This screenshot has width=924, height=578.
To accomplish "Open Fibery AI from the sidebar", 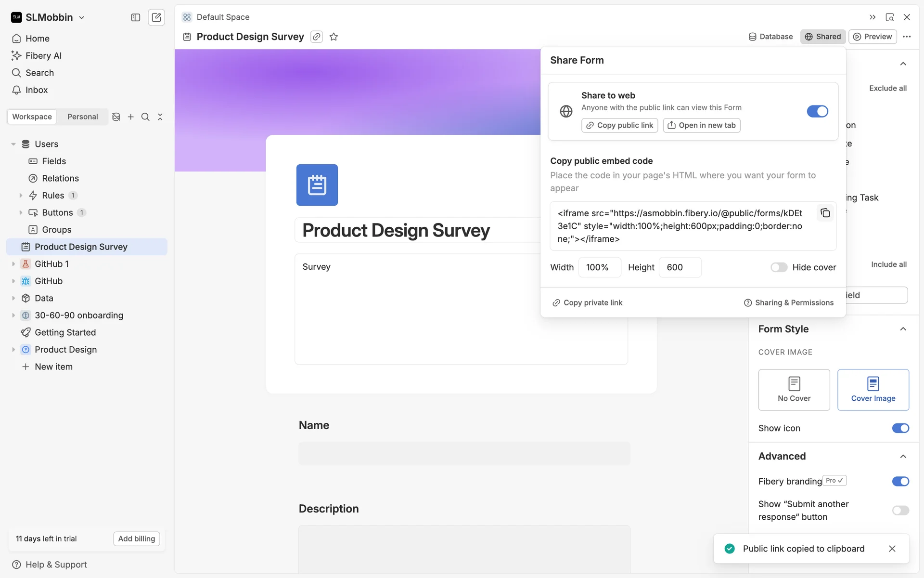I will (43, 55).
